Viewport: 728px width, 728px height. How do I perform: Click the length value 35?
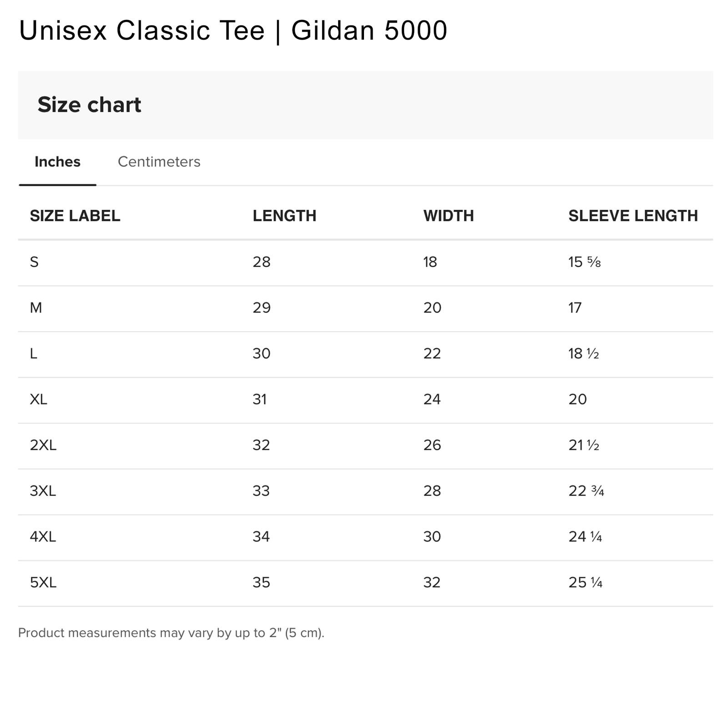[261, 582]
